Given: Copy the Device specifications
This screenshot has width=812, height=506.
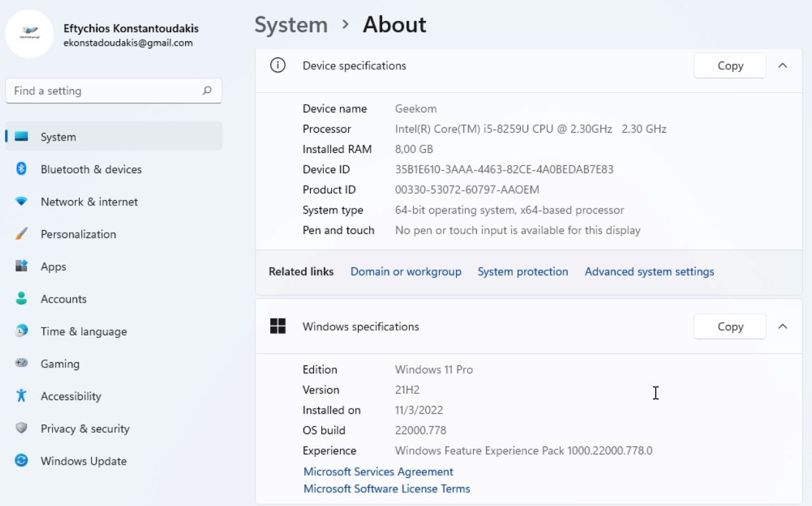Looking at the screenshot, I should [730, 66].
